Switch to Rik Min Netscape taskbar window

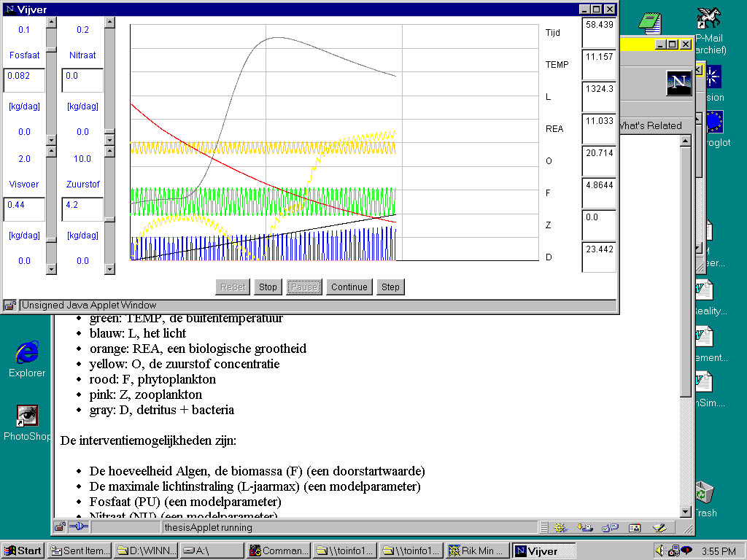point(477,551)
